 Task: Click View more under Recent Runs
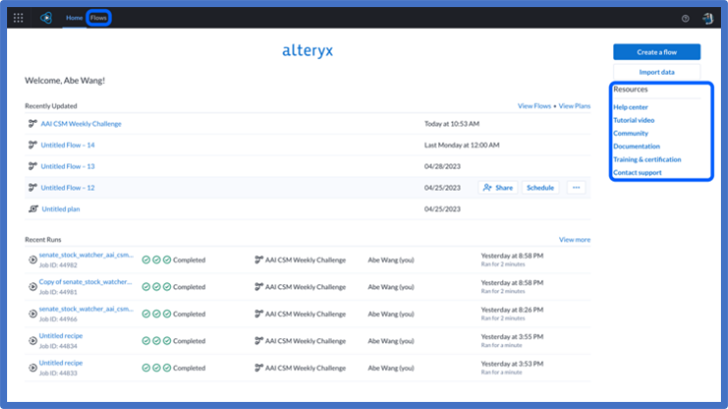(x=574, y=240)
